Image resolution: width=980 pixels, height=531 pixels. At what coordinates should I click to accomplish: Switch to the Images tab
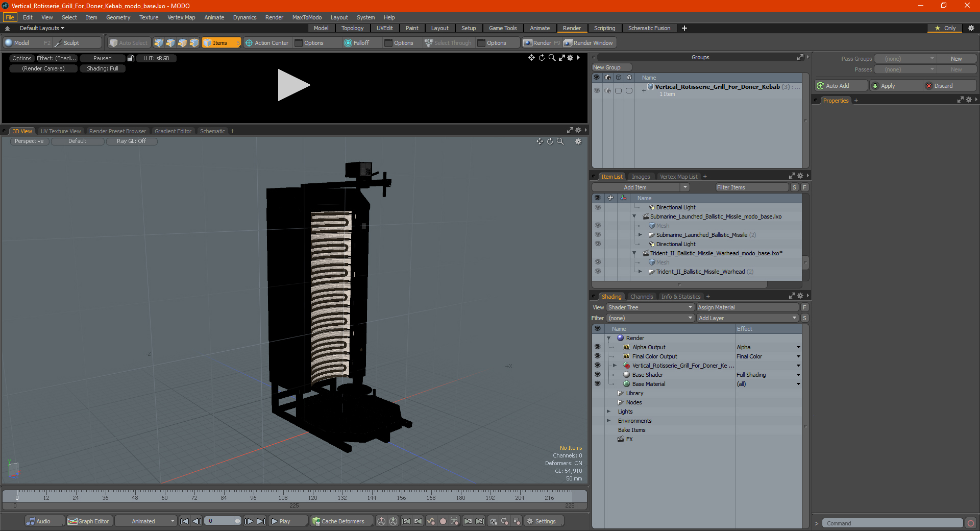[x=641, y=177]
